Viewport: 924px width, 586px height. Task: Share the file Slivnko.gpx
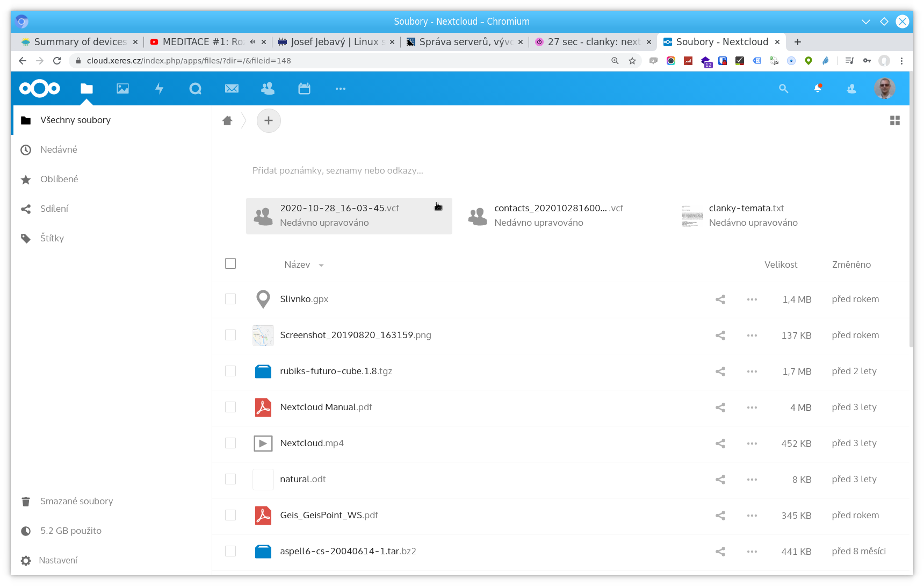click(x=720, y=299)
